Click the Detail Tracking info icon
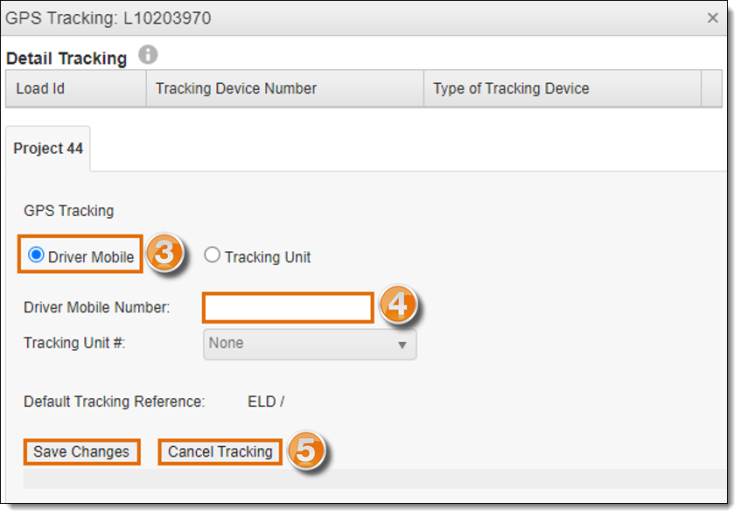Viewport: 741px width, 517px height. (148, 55)
